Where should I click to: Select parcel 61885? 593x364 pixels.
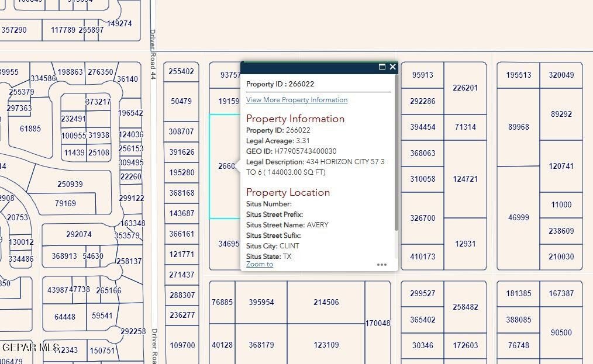point(30,129)
